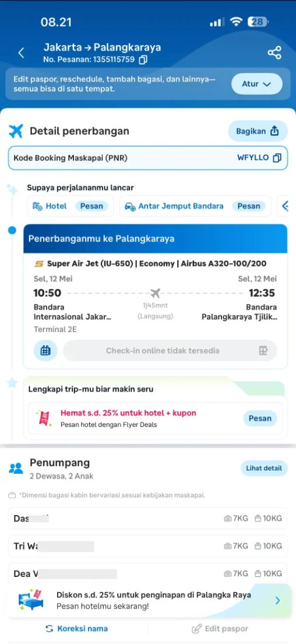
Task: Expand the Atur dropdown
Action: click(x=256, y=84)
